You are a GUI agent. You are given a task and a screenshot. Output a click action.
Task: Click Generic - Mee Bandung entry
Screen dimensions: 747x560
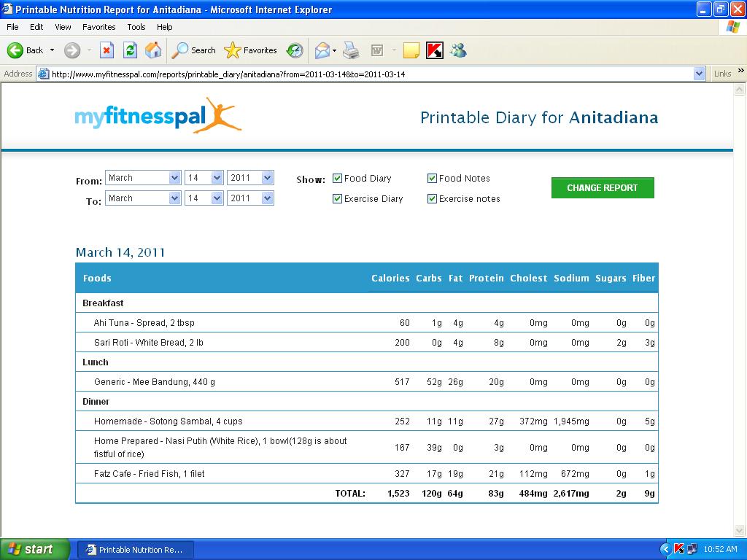tap(155, 382)
